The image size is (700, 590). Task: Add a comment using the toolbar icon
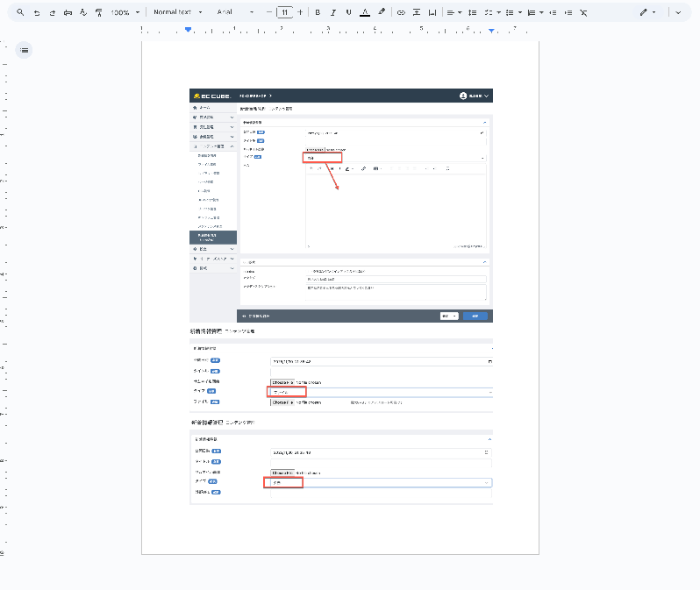pyautogui.click(x=417, y=12)
